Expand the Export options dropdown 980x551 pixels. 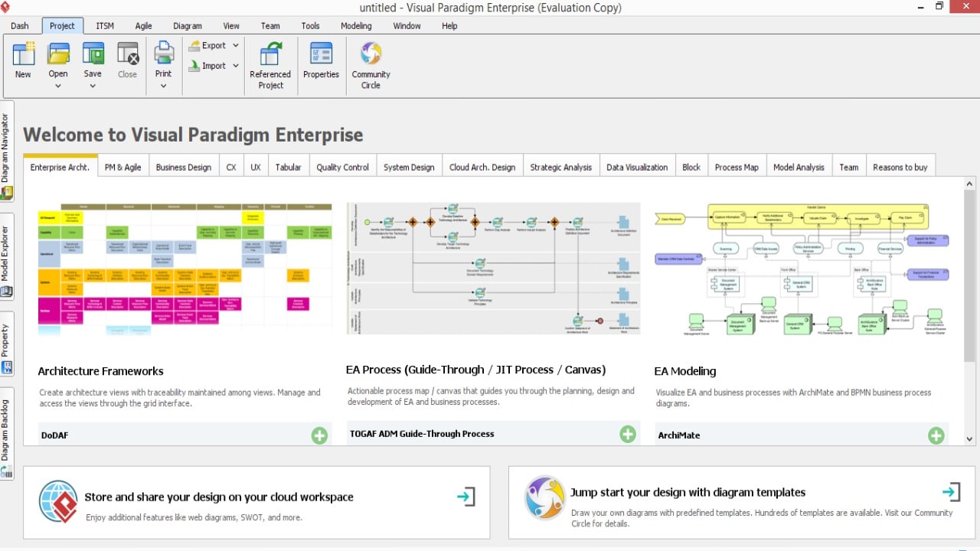tap(236, 45)
